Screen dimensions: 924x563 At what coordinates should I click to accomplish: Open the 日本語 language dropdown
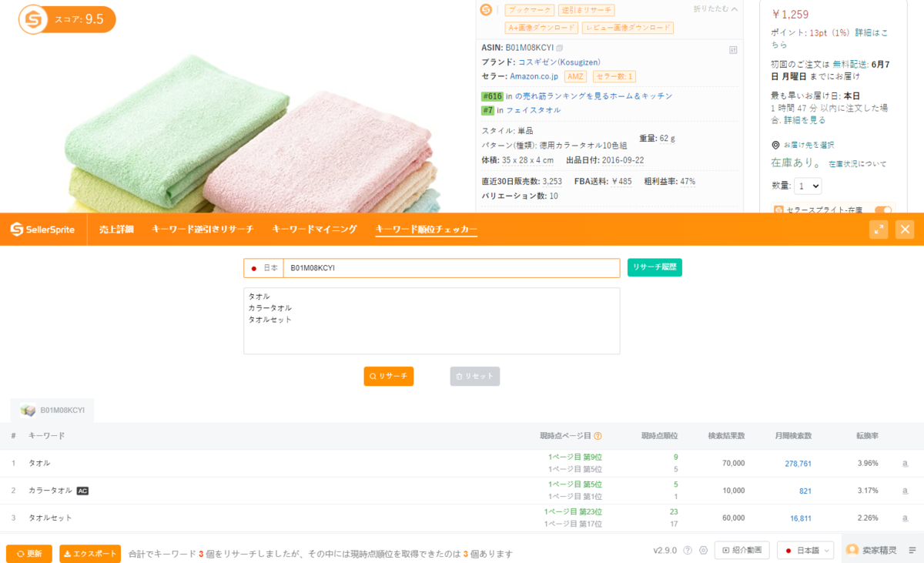[x=805, y=550]
